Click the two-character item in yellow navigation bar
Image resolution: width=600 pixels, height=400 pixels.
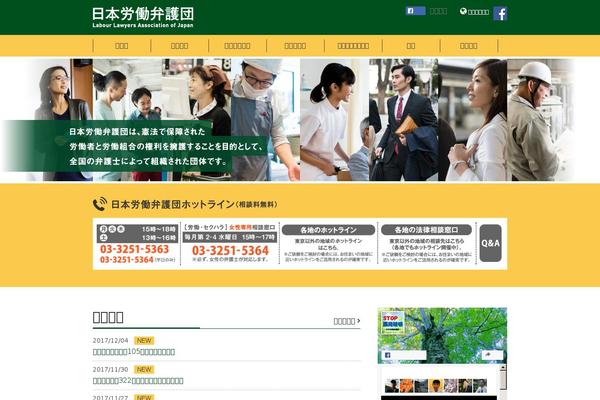tap(411, 46)
